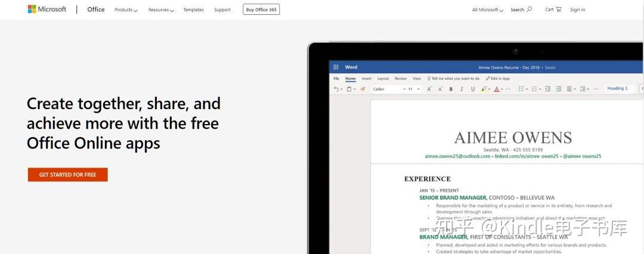Click the Shrink Font icon
644x254 pixels.
[440, 89]
